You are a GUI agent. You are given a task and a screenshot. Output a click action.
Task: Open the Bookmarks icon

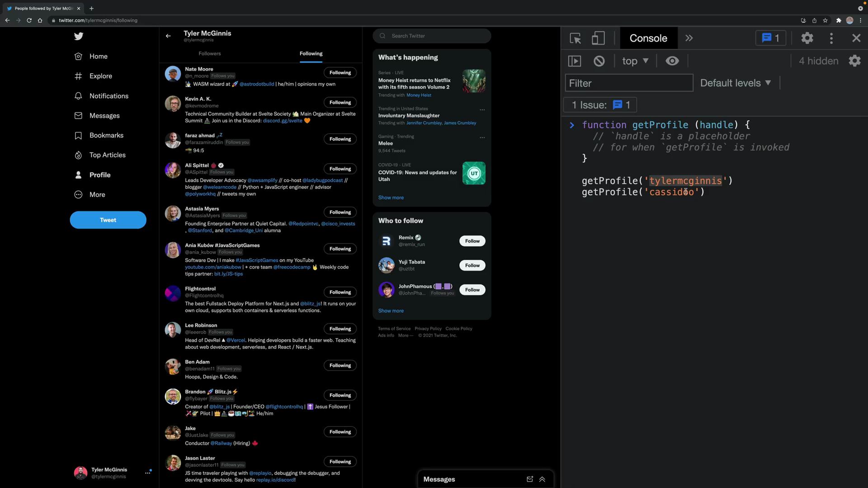coord(78,136)
